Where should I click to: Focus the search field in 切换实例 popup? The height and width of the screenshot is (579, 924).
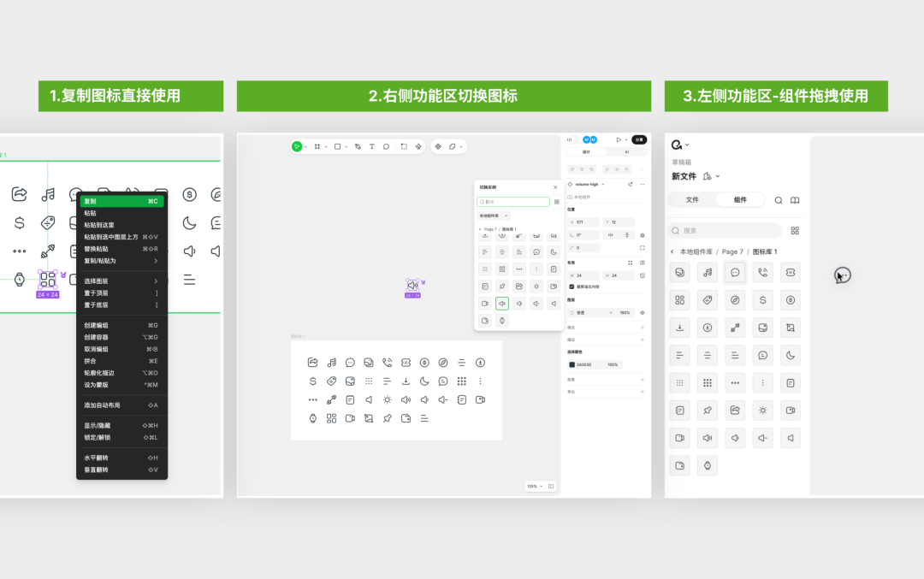[513, 202]
